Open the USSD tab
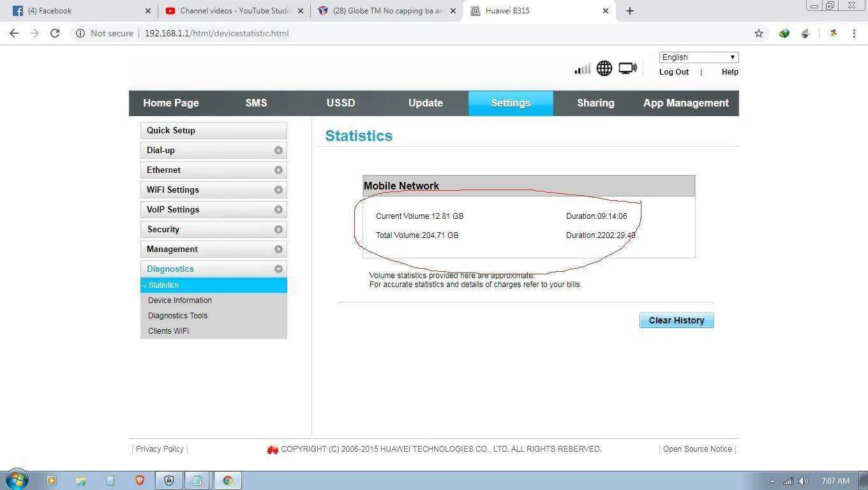 click(x=341, y=103)
